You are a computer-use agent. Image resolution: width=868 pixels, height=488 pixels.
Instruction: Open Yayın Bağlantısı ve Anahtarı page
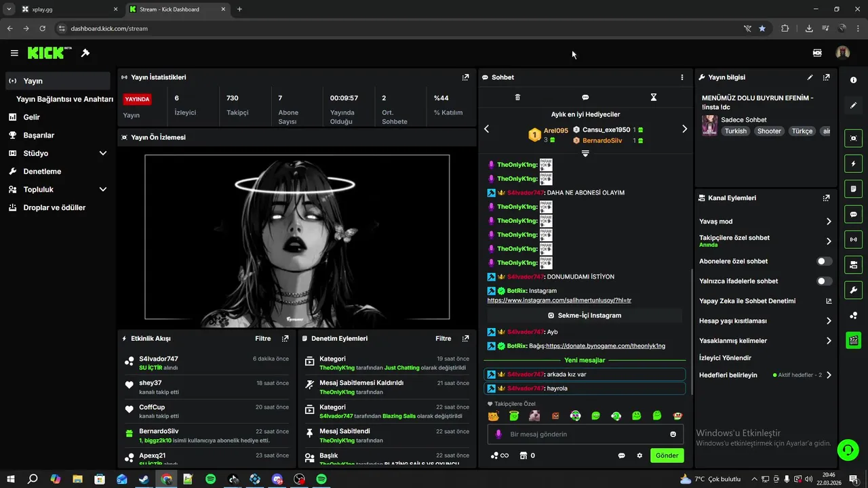pos(64,99)
